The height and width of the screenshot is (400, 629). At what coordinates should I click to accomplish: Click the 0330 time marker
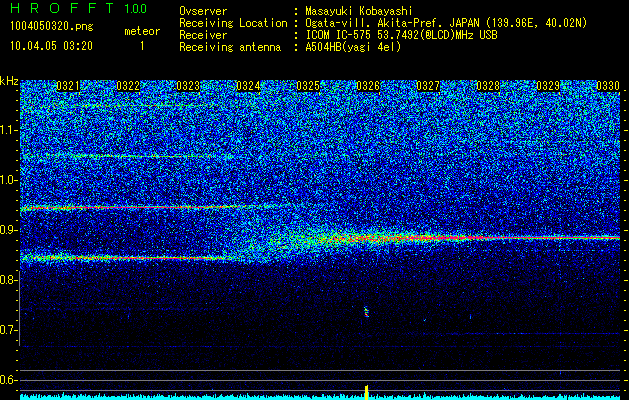608,86
